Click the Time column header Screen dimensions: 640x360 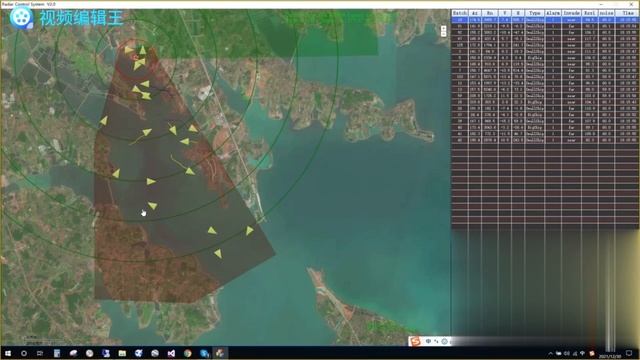627,13
